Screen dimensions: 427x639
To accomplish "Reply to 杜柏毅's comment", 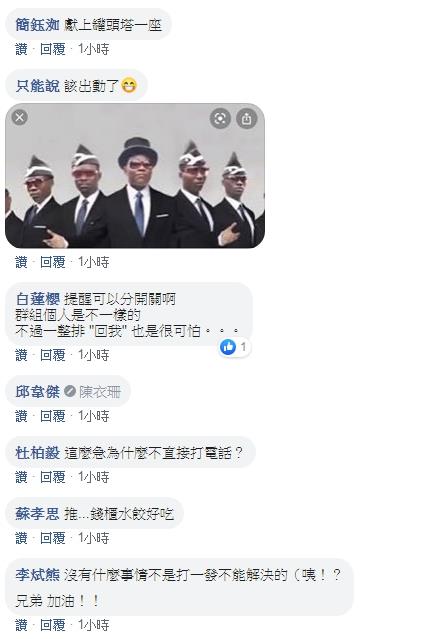I will (52, 477).
